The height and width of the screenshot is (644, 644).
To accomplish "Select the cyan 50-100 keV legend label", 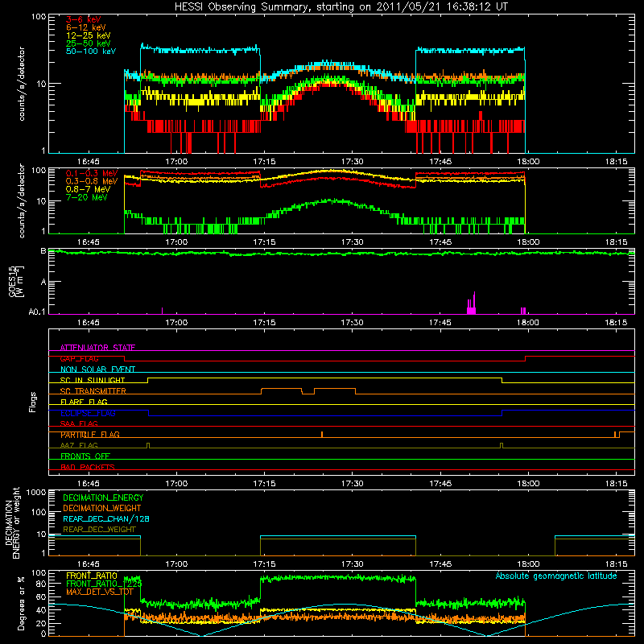I will 91,52.
